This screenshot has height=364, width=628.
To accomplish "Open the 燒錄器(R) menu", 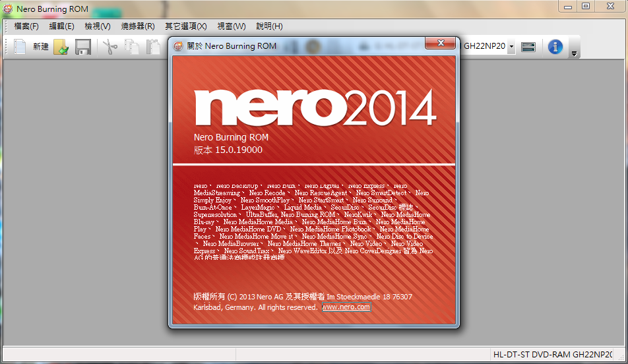I will (138, 26).
